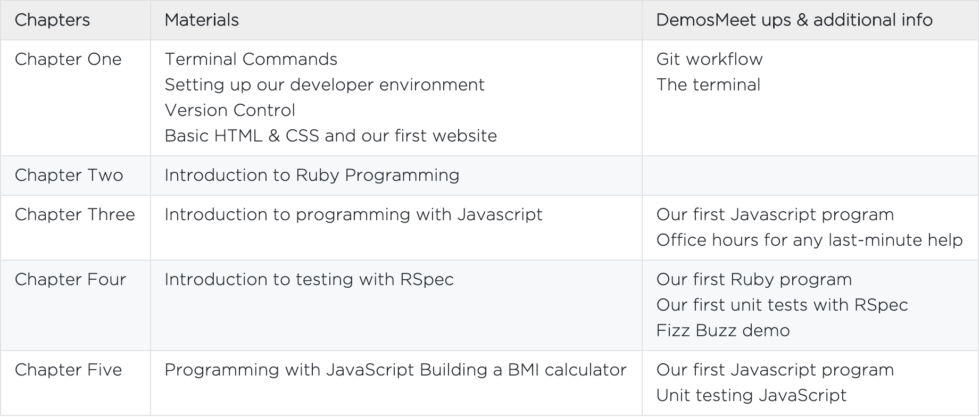Click Setting up our developer environment

[x=325, y=85]
